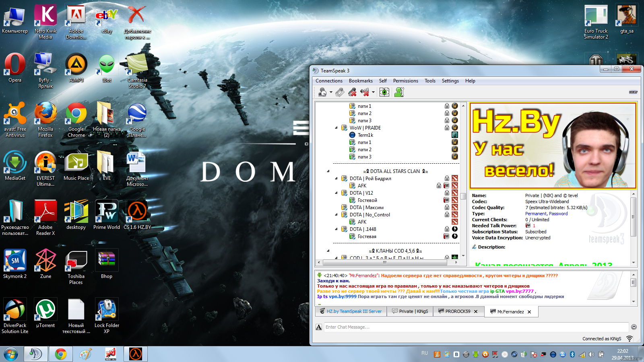Image resolution: width=644 pixels, height=362 pixels.
Task: Toggle the Mute Speakers toolbar icon
Action: pos(365,92)
